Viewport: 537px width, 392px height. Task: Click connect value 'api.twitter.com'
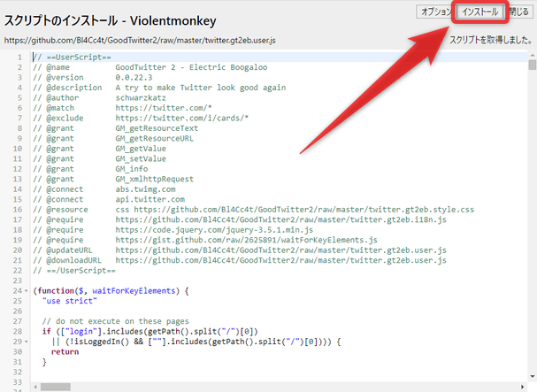point(150,199)
